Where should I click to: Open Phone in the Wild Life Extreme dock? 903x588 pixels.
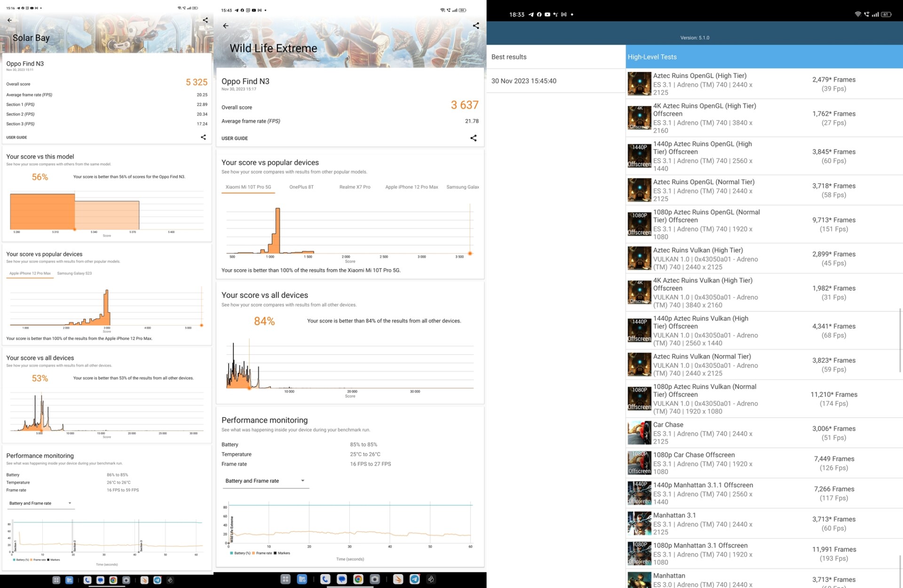(x=325, y=579)
